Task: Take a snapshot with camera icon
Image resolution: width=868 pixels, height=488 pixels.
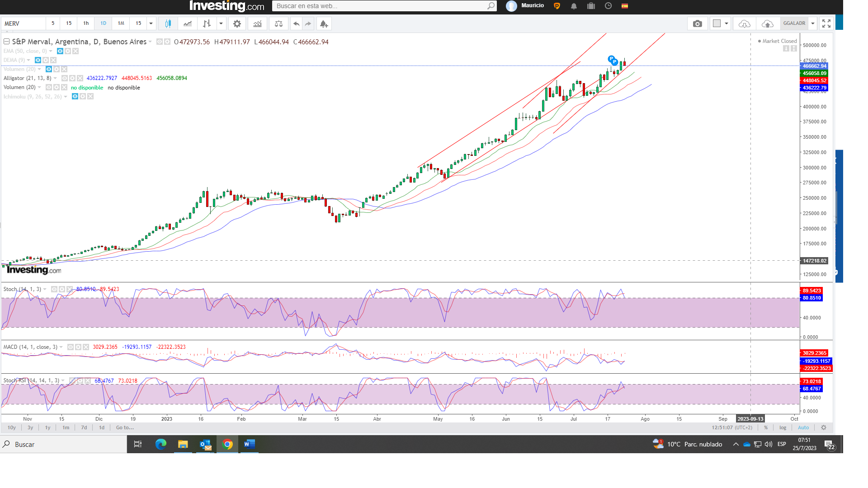Action: [x=697, y=23]
